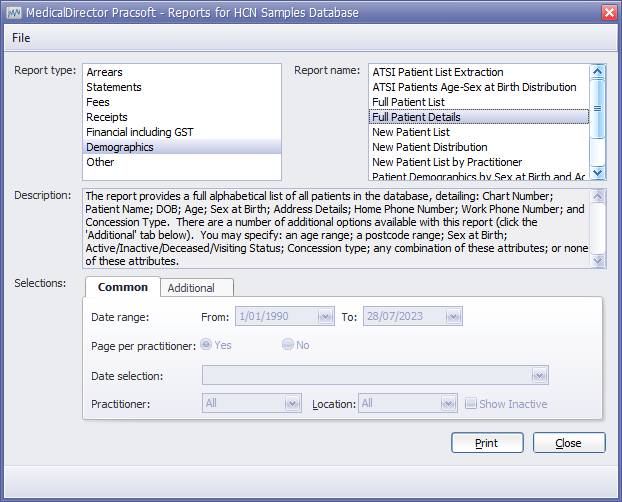The image size is (622, 502).
Task: Select No for Page per practitioner
Action: tap(288, 345)
